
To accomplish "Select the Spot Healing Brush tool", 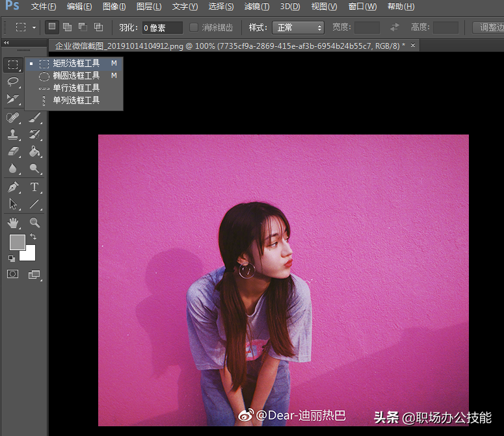I will (13, 118).
